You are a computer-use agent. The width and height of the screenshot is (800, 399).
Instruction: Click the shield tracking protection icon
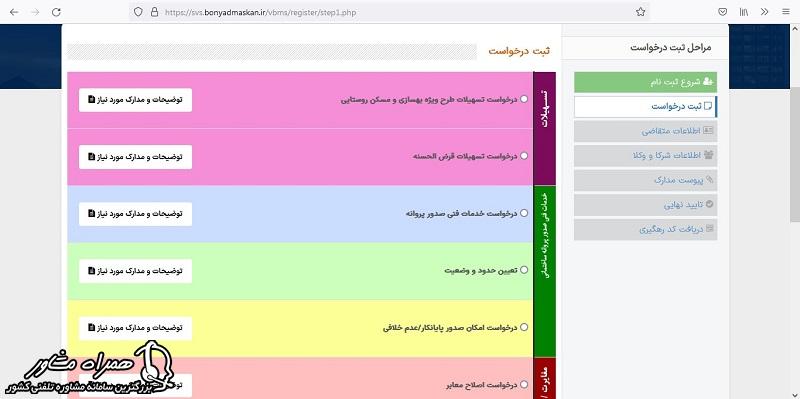(138, 12)
